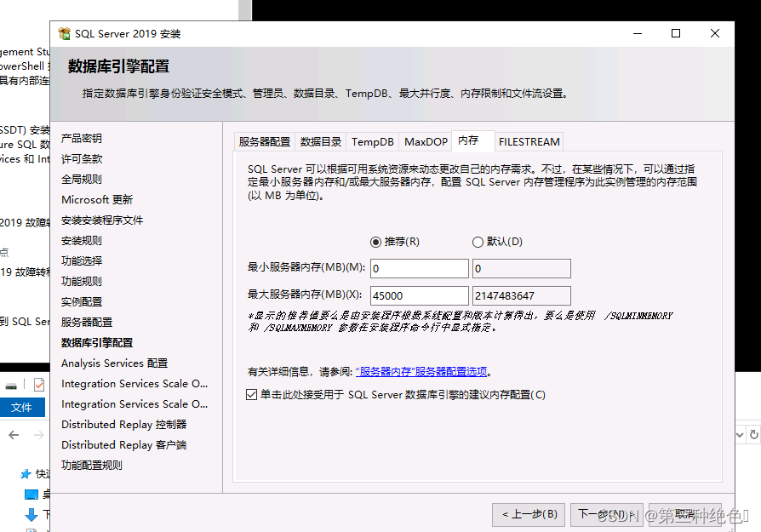The height and width of the screenshot is (532, 761).
Task: Click the 功能规则 step in the sidebar
Action: [82, 281]
